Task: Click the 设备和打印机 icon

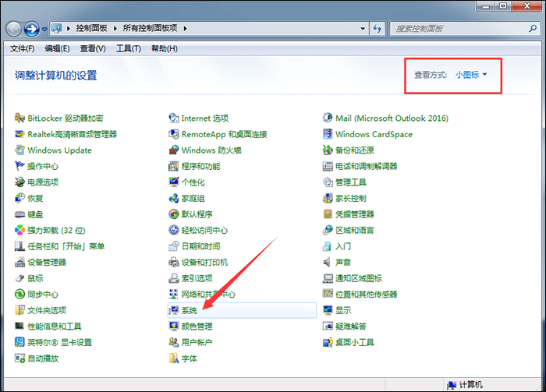Action: tap(173, 263)
